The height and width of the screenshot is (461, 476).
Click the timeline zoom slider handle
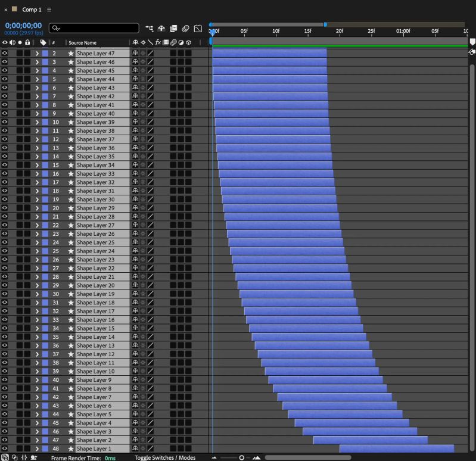pyautogui.click(x=242, y=457)
